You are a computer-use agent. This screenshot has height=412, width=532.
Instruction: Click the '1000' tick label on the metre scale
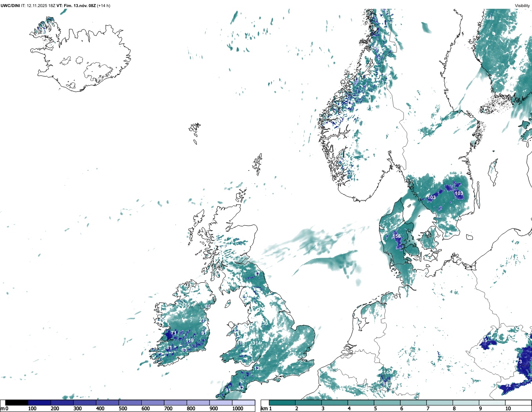[237, 409]
